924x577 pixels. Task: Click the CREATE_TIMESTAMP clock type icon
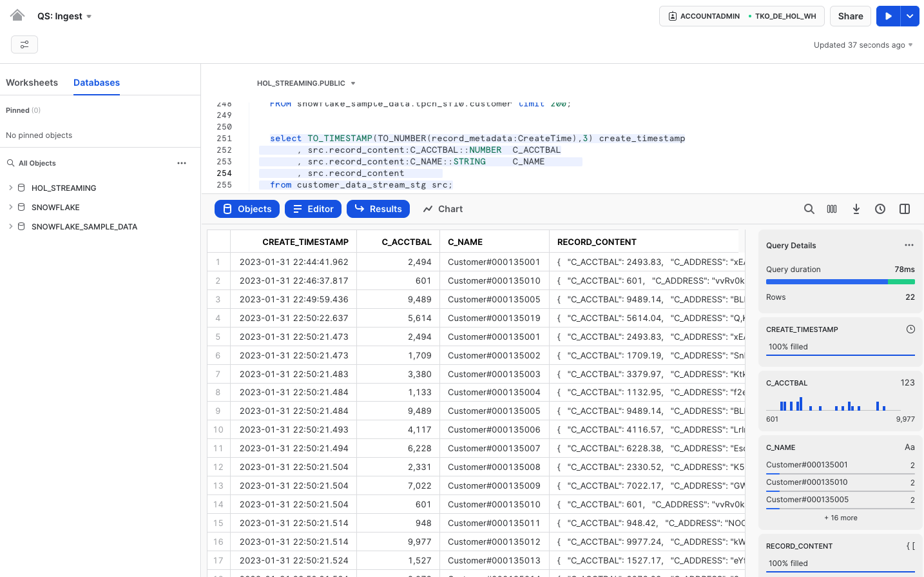point(910,329)
